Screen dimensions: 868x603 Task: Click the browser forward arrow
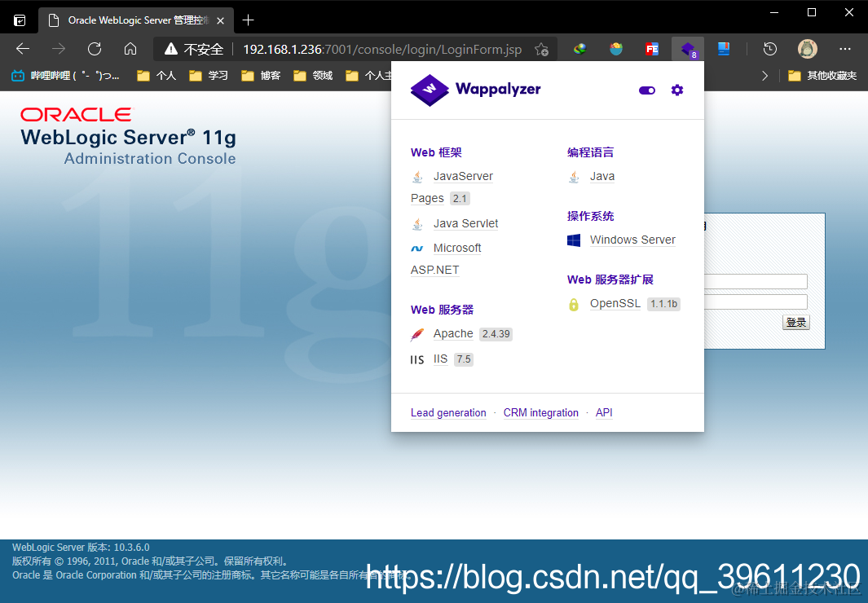point(58,49)
